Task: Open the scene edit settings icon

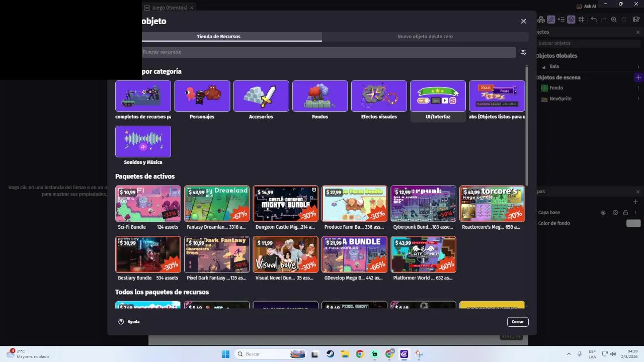Action: click(636, 20)
